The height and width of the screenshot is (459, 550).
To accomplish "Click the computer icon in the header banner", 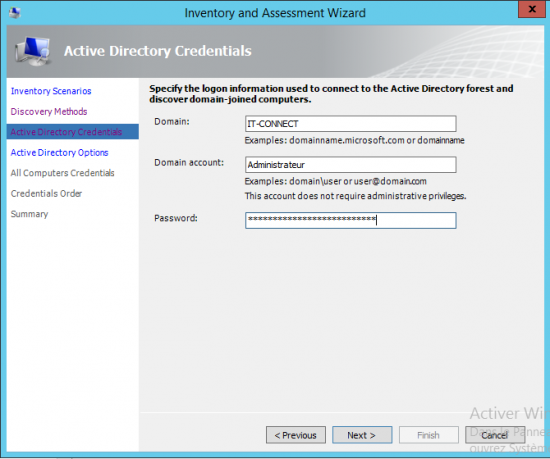I will tap(33, 52).
